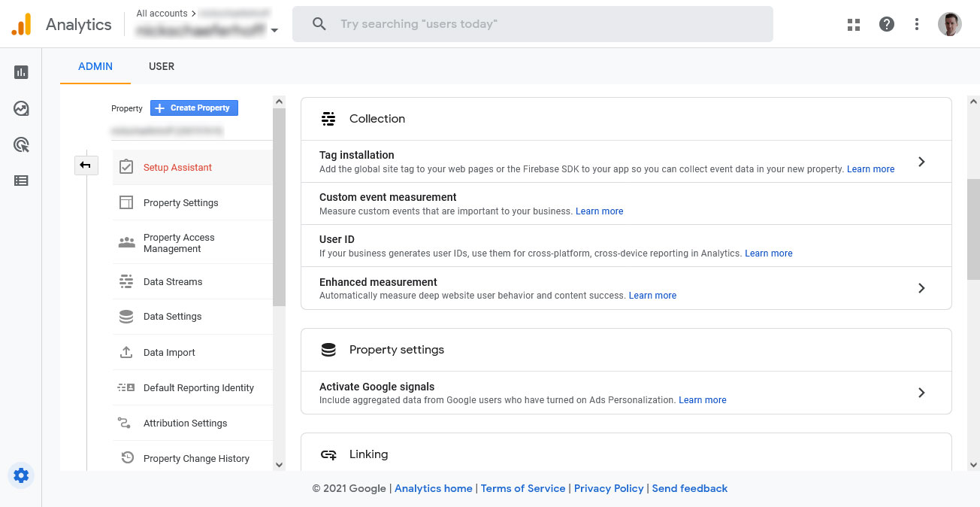Click the Custom event measurement row title
980x507 pixels.
(388, 197)
